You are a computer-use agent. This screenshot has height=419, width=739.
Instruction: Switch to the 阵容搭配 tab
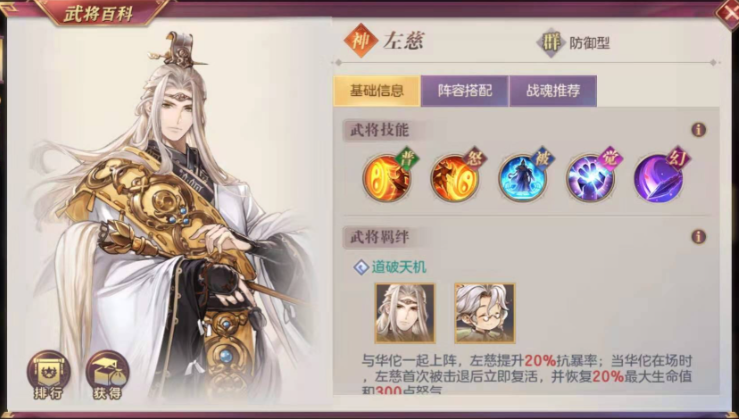[465, 90]
